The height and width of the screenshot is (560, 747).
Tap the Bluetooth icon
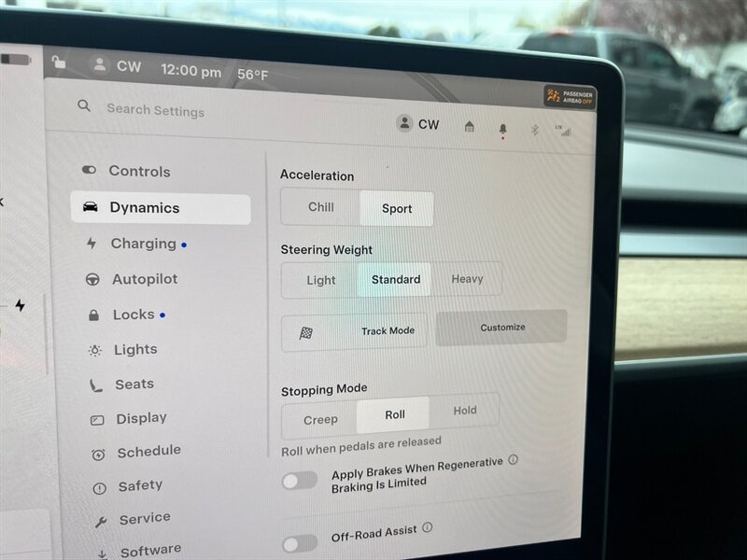pyautogui.click(x=535, y=130)
